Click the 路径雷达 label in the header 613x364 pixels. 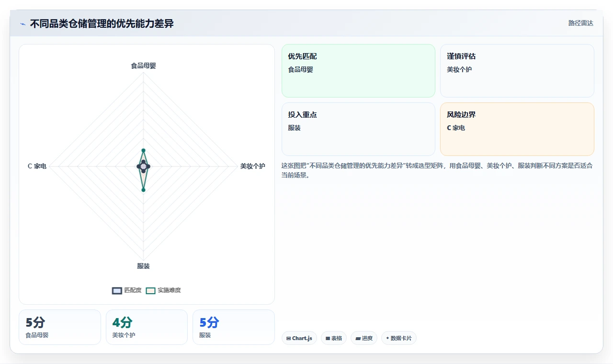click(580, 23)
